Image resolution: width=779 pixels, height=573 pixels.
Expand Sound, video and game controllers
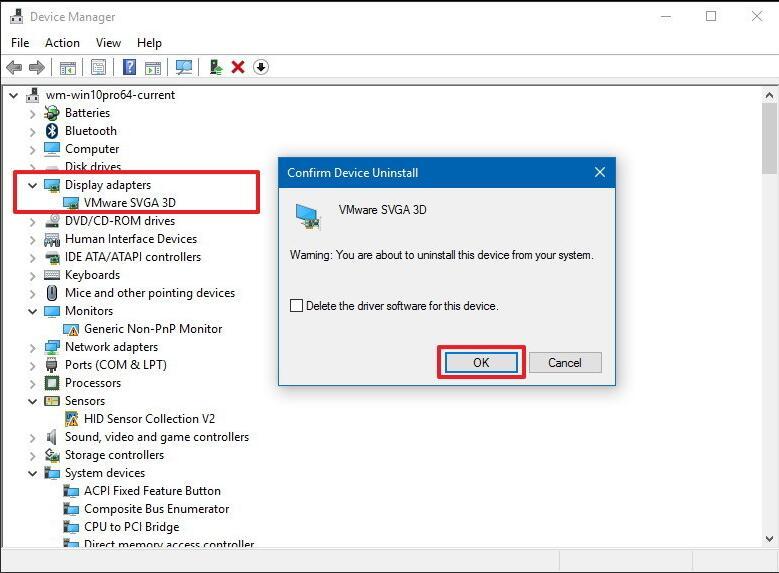[32, 438]
